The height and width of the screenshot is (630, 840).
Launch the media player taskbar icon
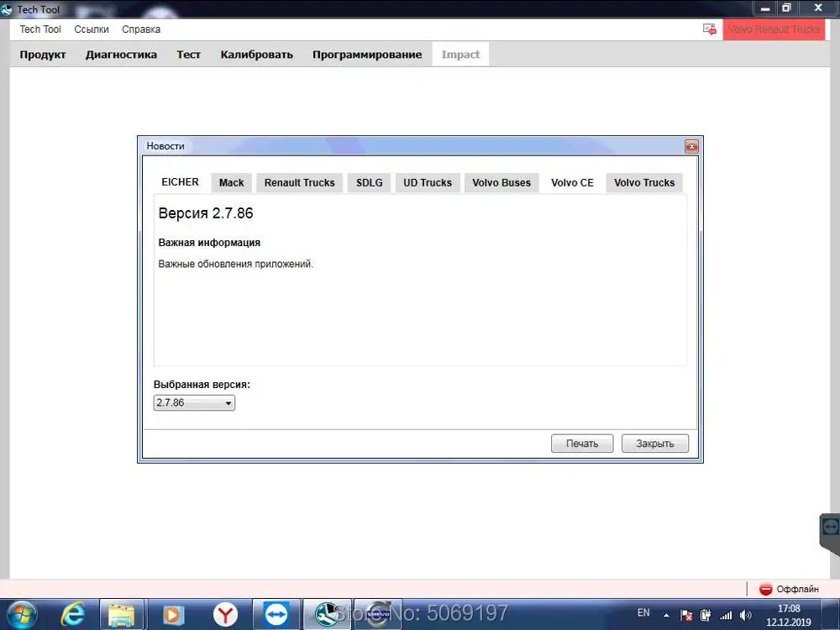[x=173, y=615]
